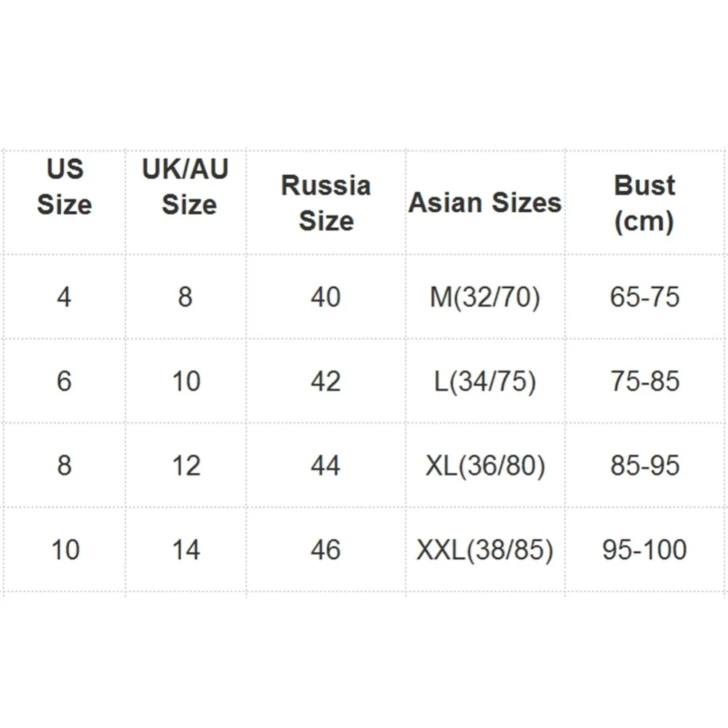Select the 95-100 bust measurement cell
Screen dimensions: 728x728
pos(644,550)
